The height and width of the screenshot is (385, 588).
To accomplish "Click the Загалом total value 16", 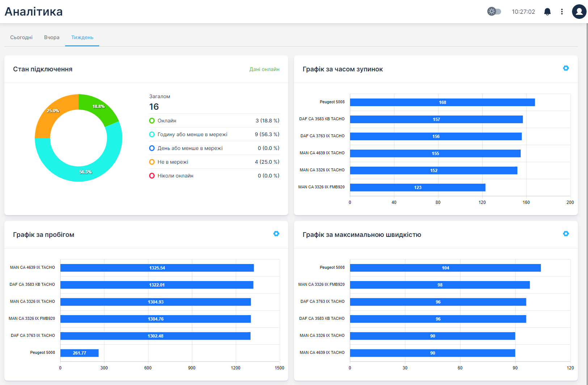I will (154, 107).
